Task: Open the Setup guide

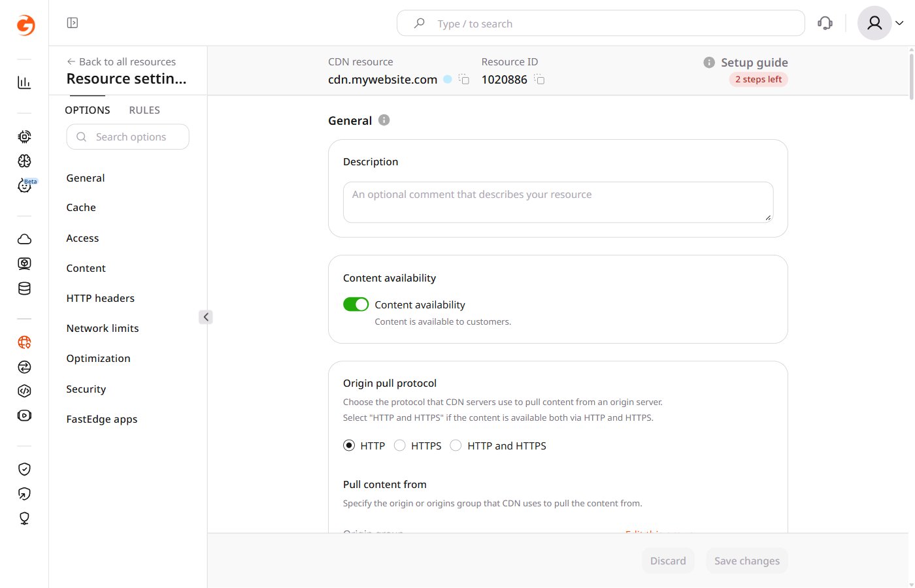Action: [x=754, y=62]
